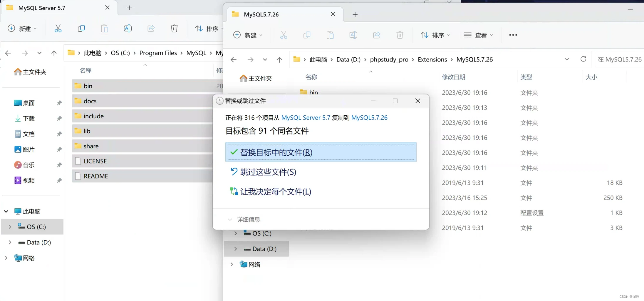Viewport: 644px width, 301px height.
Task: Open 下载 in MySQL Server 5.7 sidebar
Action: point(29,118)
